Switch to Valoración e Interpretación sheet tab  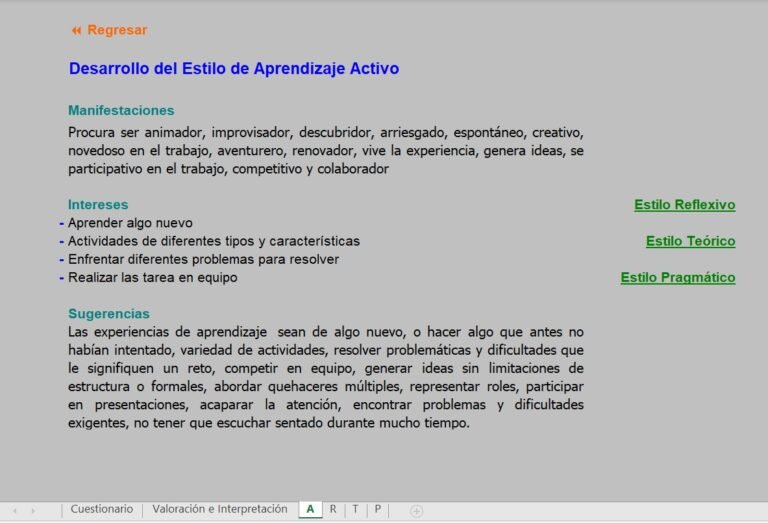[220, 509]
